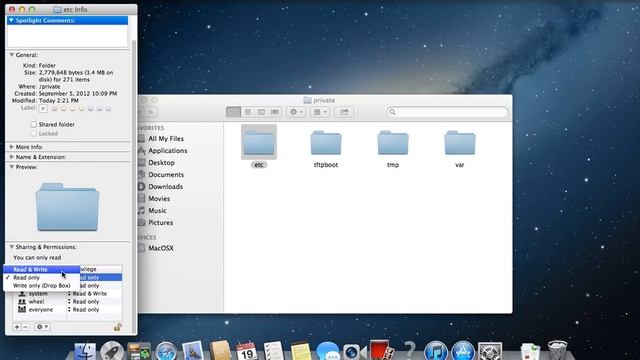Open the Finder arrange items menu
The height and width of the screenshot is (360, 640).
(320, 112)
